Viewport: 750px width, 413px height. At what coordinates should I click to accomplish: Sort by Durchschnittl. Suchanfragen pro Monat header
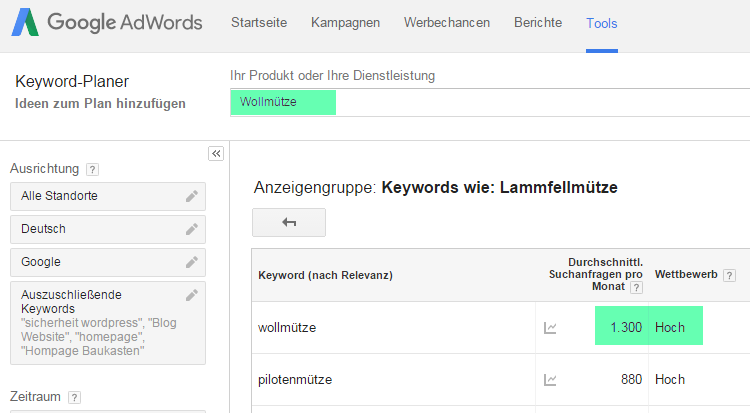[596, 275]
